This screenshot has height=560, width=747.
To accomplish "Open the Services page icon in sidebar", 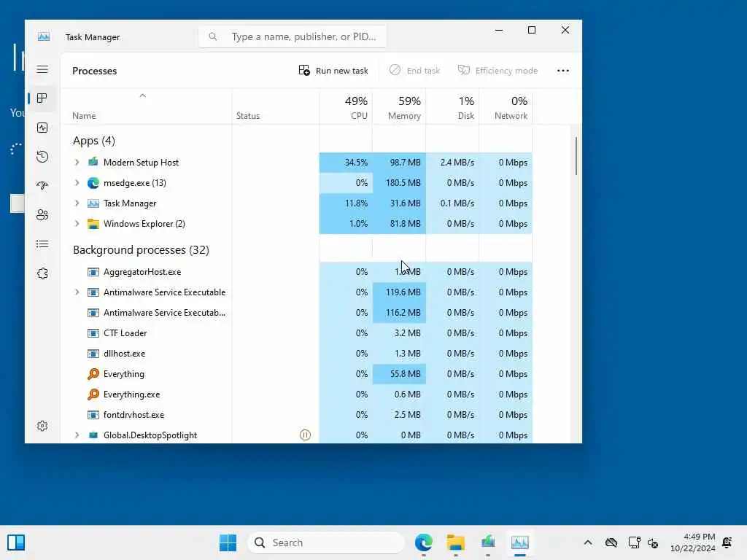I will coord(42,273).
